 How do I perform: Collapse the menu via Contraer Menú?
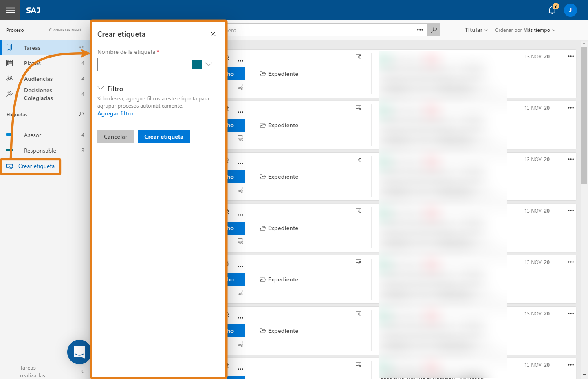coord(65,30)
